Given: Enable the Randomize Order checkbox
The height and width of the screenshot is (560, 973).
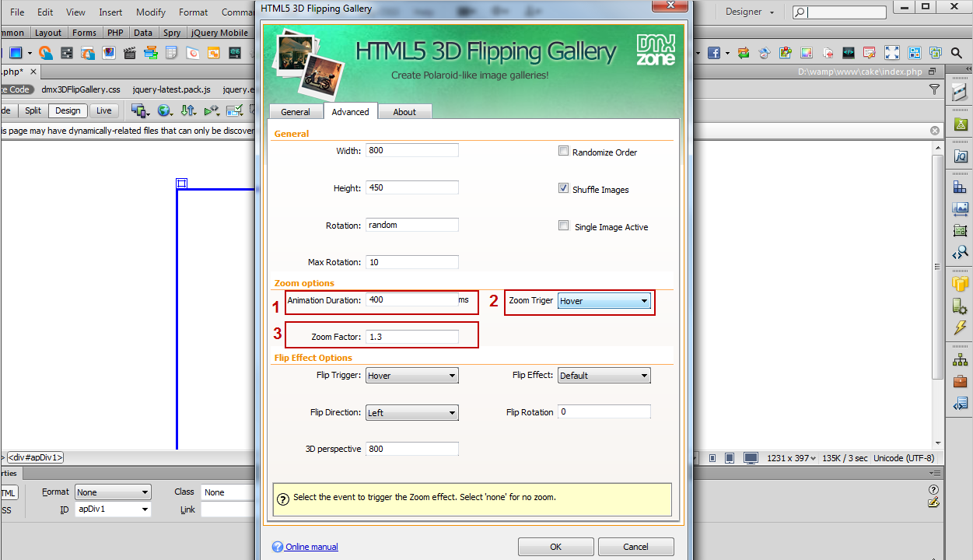Looking at the screenshot, I should point(563,151).
